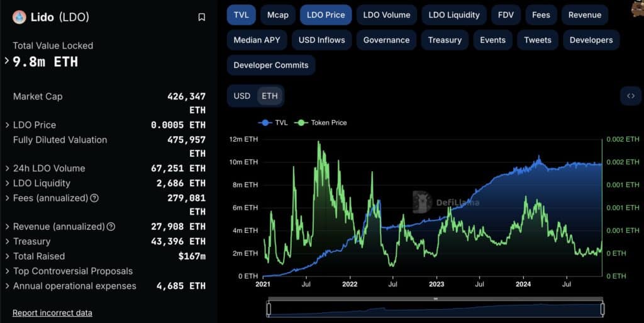Click the Lido (LDO) title text

pos(60,17)
